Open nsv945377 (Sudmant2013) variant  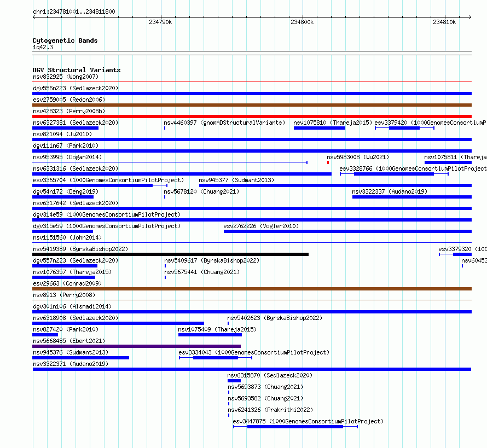[335, 185]
